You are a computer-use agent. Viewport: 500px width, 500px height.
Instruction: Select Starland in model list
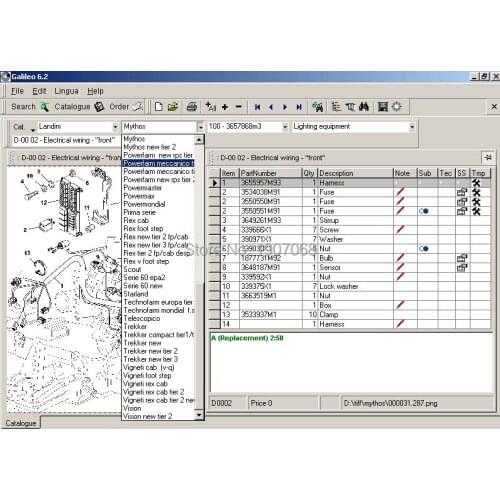pos(158,294)
